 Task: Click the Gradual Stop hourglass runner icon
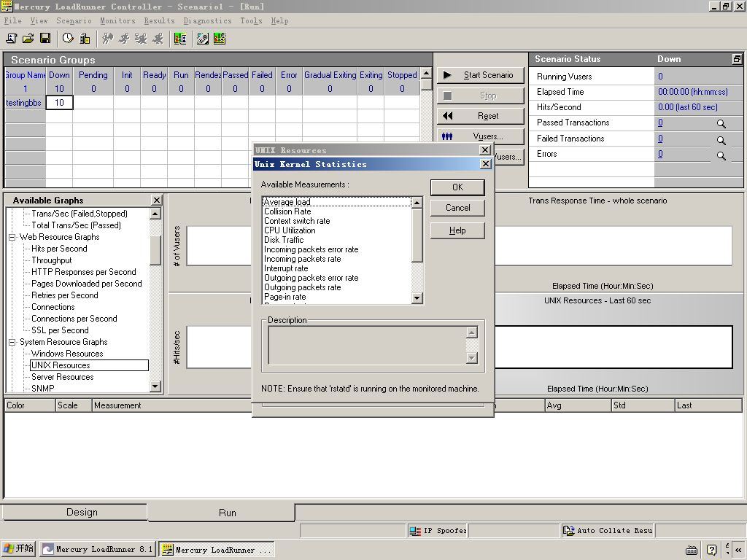[141, 39]
